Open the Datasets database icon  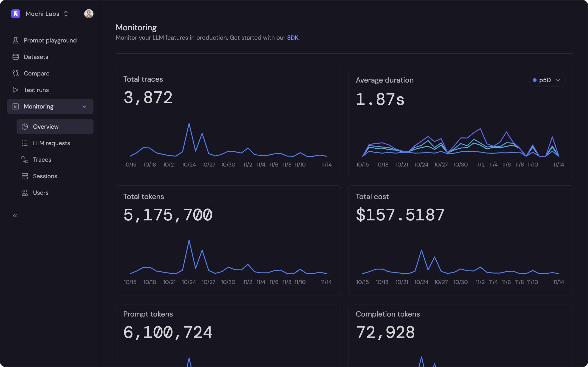[x=16, y=57]
